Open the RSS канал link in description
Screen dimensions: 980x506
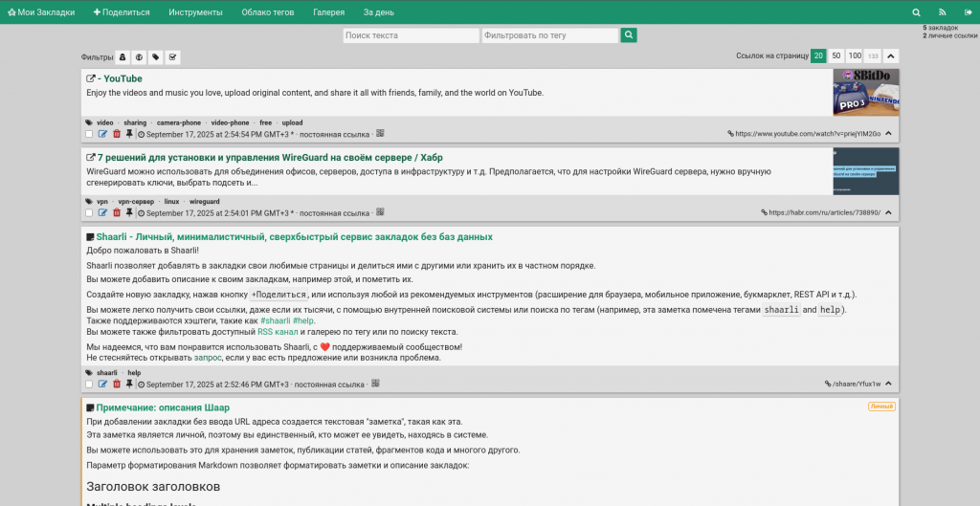pyautogui.click(x=278, y=332)
